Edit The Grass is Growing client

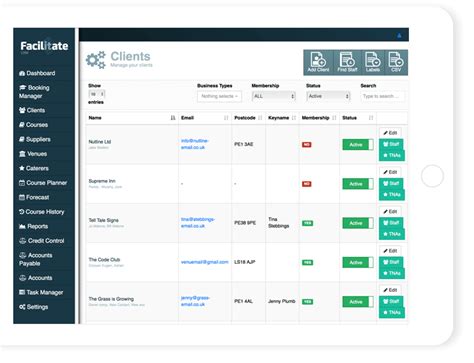click(x=390, y=290)
